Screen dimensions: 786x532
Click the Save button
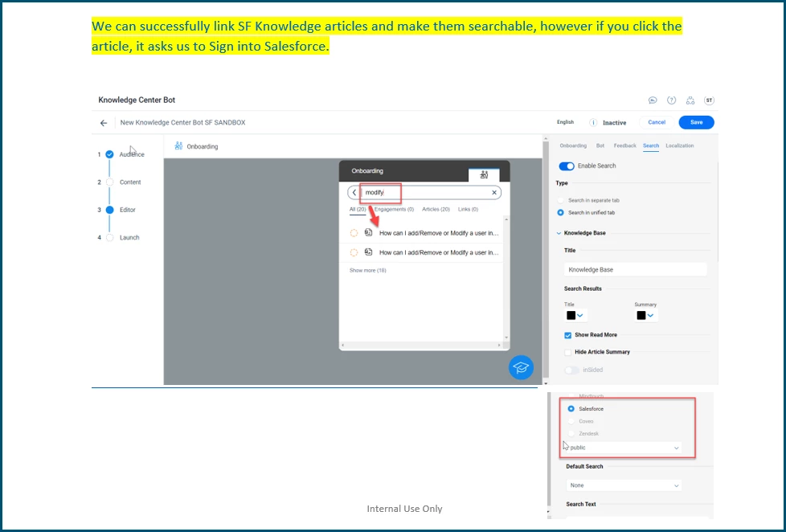[x=696, y=122]
